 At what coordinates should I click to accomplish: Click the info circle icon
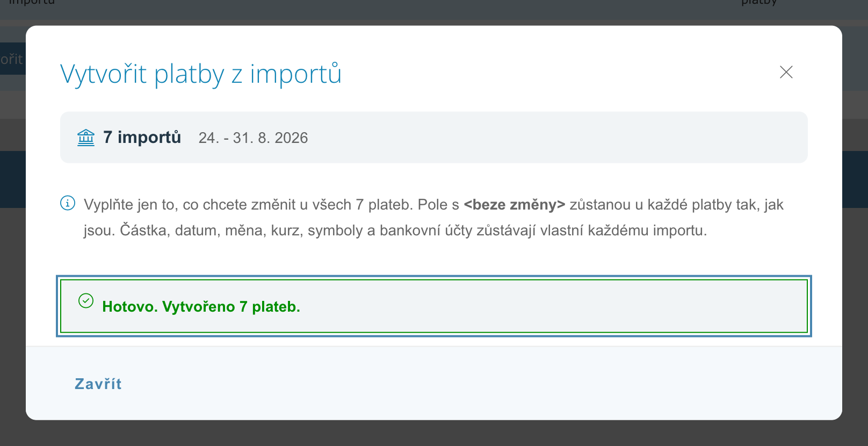coord(68,203)
